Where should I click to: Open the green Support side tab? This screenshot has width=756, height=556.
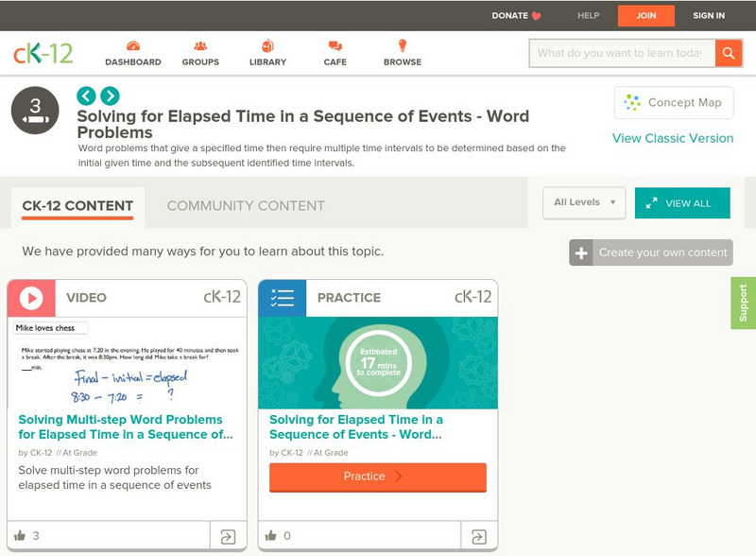click(744, 304)
